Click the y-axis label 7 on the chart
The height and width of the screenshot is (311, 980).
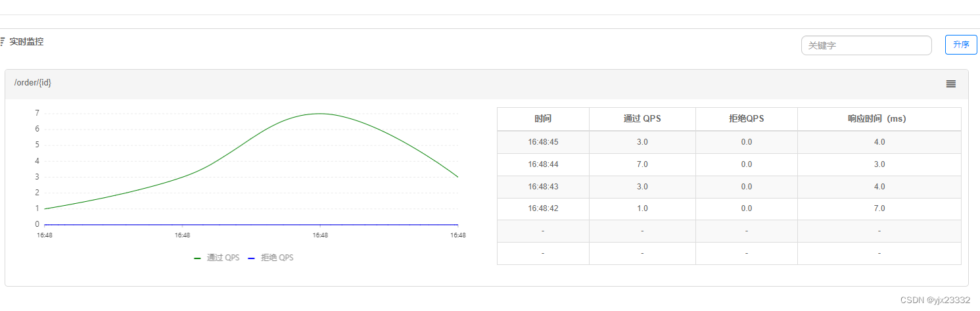point(37,113)
